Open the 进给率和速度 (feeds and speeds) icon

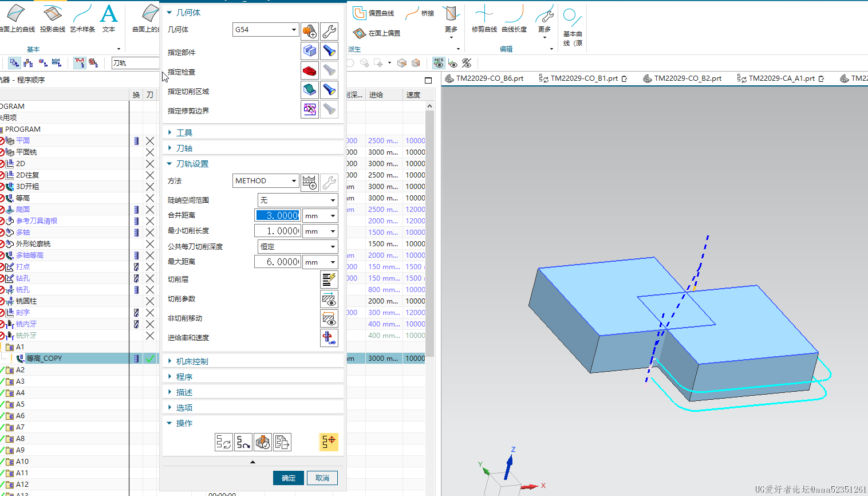329,338
